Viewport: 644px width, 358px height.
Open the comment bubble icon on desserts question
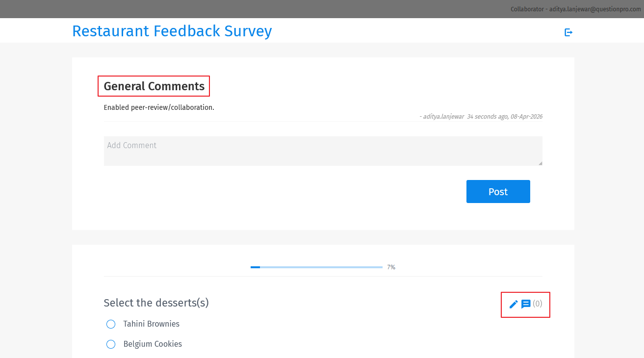coord(526,304)
